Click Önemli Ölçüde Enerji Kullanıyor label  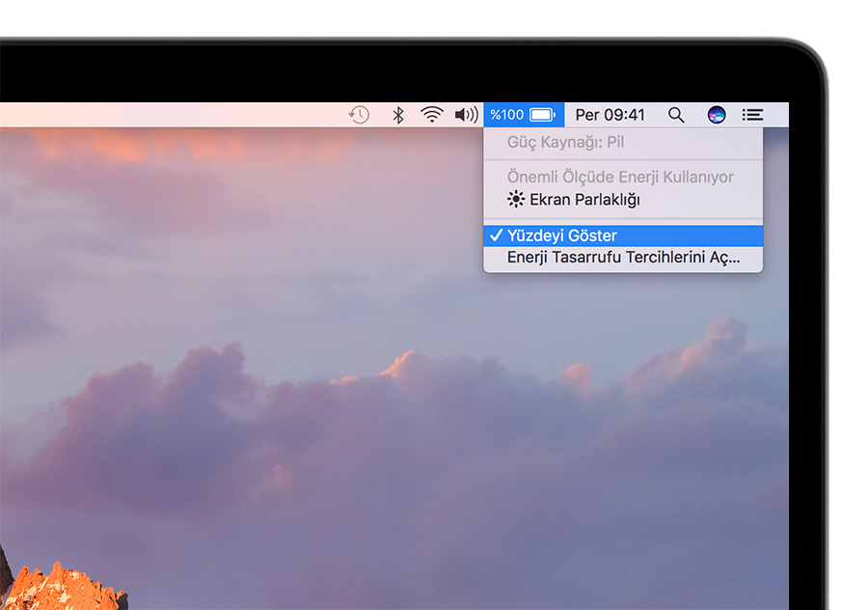(620, 177)
